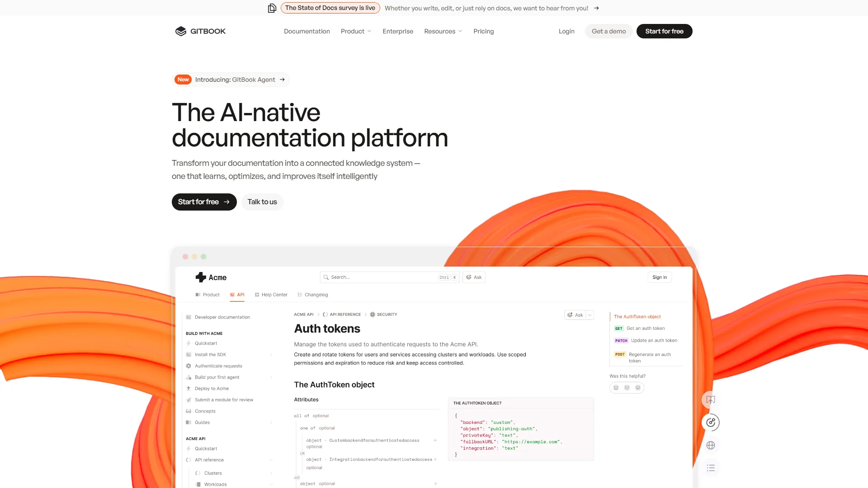Click the sad face feedback icon

(638, 388)
